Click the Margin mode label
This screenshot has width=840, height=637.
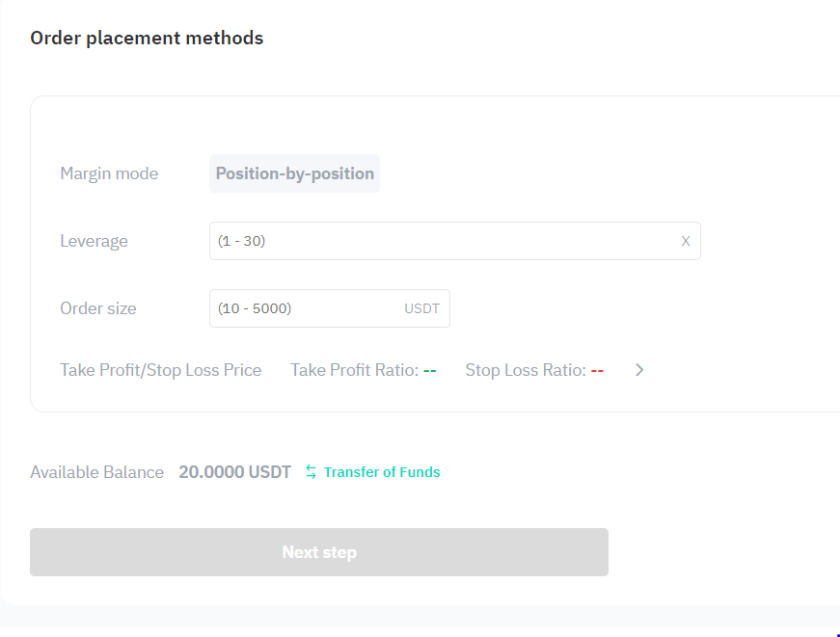coord(109,173)
